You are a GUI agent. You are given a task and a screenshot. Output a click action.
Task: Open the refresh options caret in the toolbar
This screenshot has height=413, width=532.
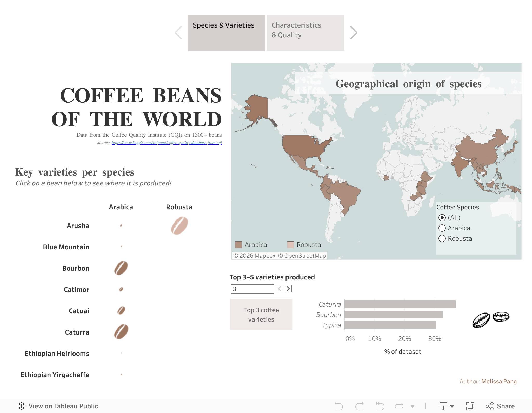(x=412, y=406)
